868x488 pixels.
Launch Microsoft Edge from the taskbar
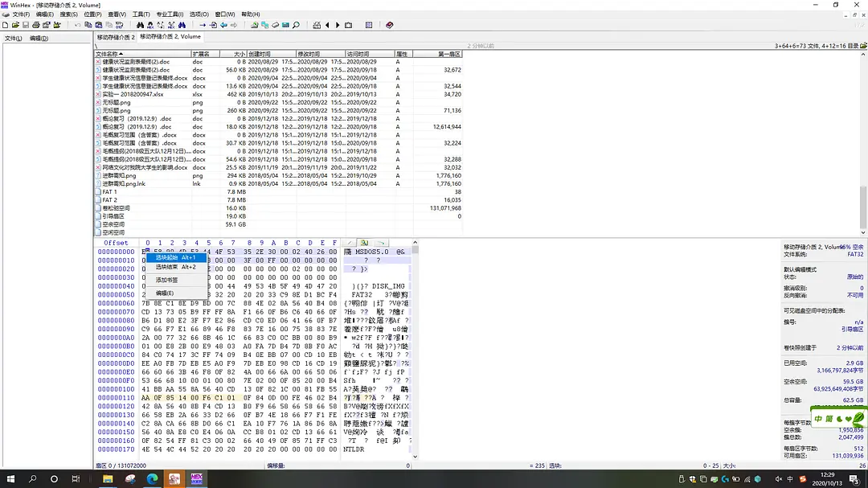pos(152,479)
